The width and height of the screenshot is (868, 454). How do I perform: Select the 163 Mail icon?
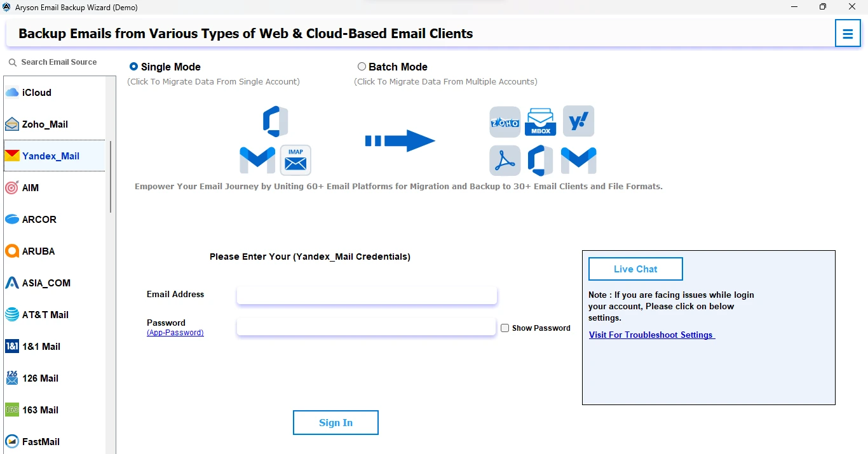pyautogui.click(x=39, y=410)
